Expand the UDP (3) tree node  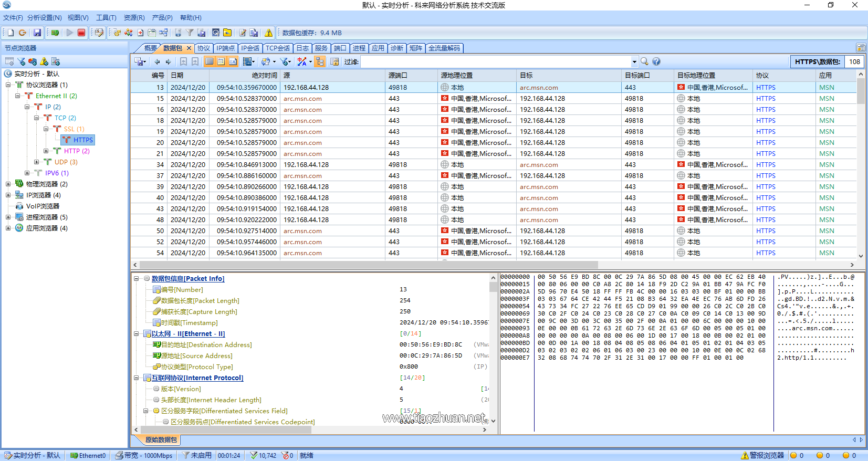click(x=36, y=162)
